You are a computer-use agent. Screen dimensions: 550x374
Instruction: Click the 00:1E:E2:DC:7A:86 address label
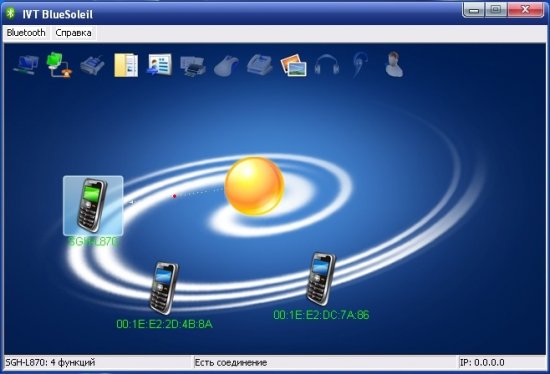point(321,315)
